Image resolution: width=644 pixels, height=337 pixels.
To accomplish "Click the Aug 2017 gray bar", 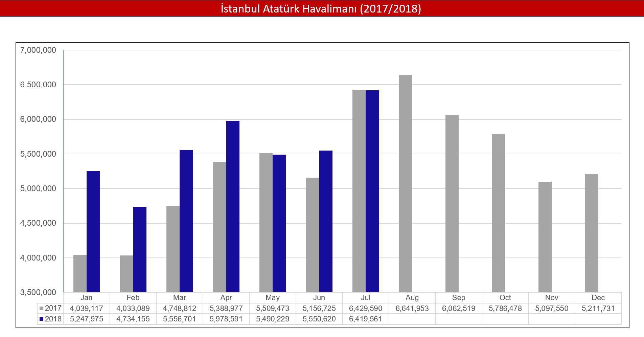I will pyautogui.click(x=405, y=183).
